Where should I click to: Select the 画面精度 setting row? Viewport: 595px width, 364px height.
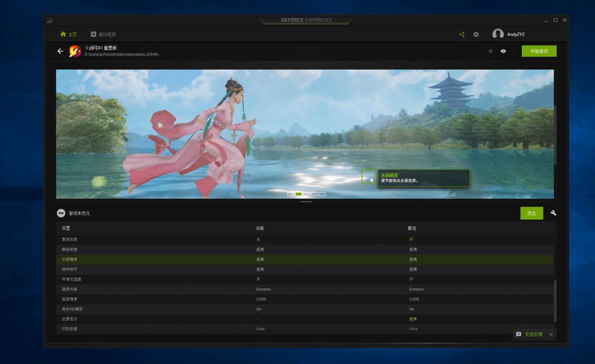point(305,299)
